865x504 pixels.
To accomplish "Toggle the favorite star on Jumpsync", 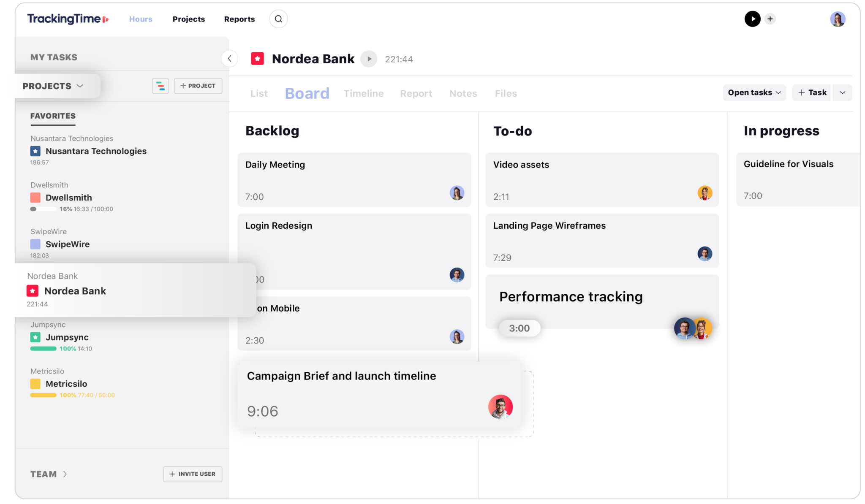I will click(x=35, y=337).
